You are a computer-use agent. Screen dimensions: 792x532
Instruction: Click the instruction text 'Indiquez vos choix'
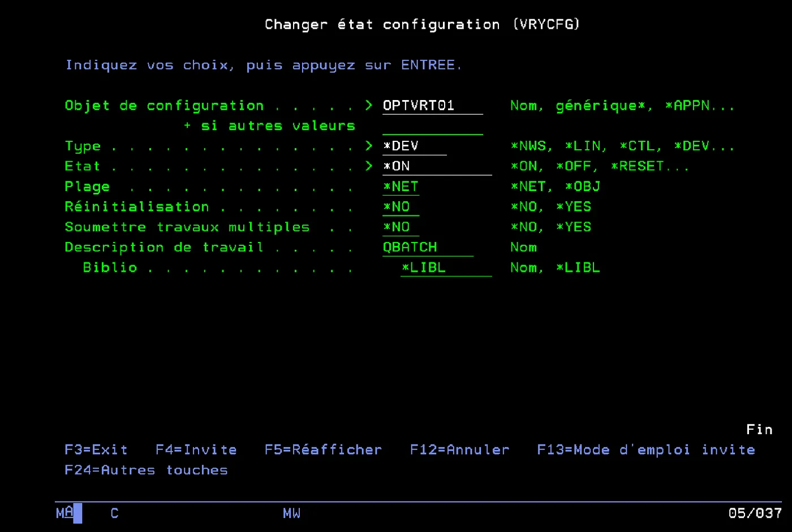[147, 66]
